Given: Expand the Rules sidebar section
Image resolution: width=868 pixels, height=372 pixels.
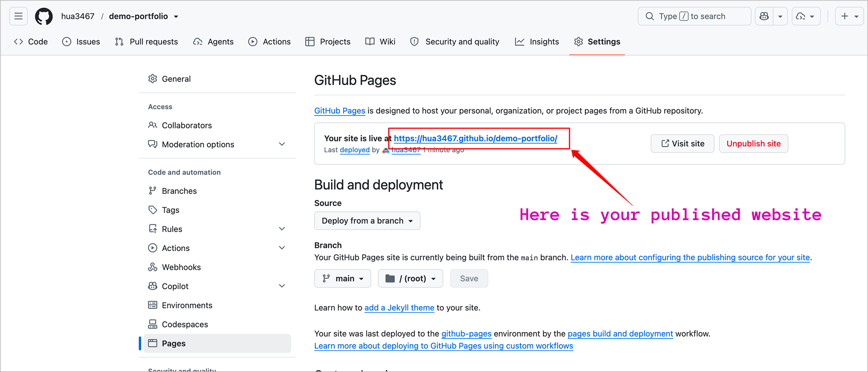Looking at the screenshot, I should (x=217, y=229).
